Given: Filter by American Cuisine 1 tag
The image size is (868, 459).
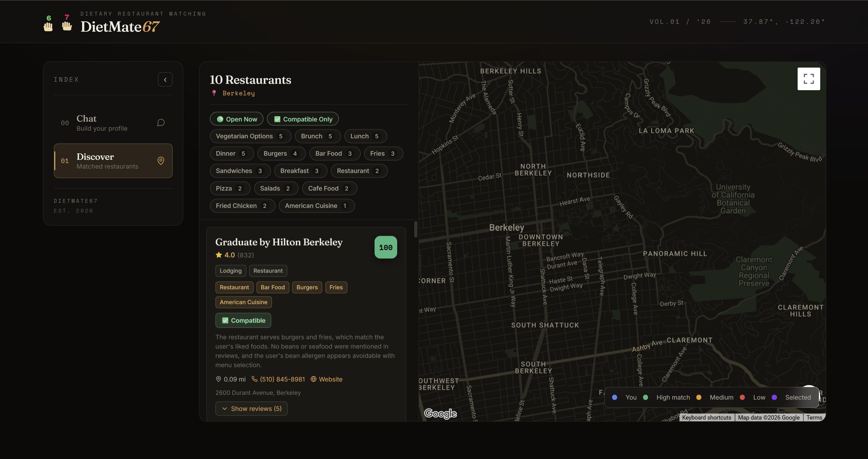Looking at the screenshot, I should tap(317, 206).
